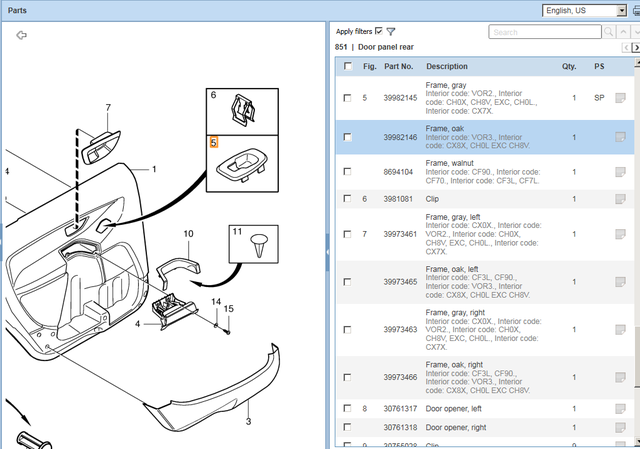Viewport: 640px width, 449px height.
Task: Click the note icon for Clip 3981081
Action: (x=621, y=199)
